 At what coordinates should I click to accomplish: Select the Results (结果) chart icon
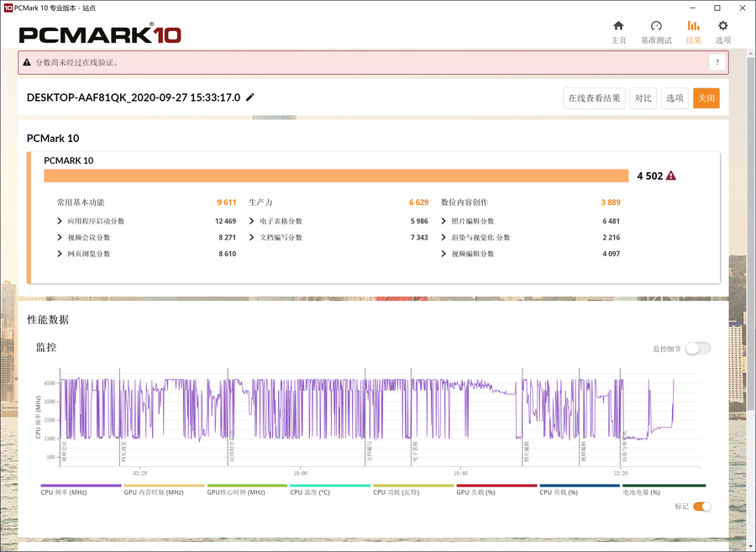coord(693,27)
